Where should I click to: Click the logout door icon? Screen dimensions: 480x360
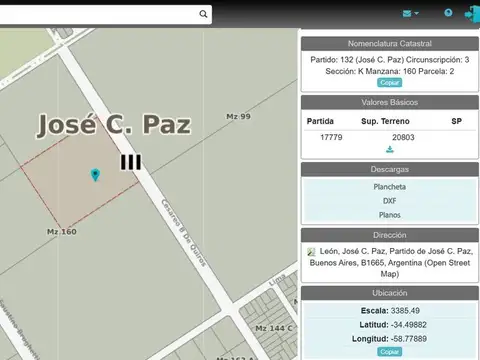click(x=472, y=14)
